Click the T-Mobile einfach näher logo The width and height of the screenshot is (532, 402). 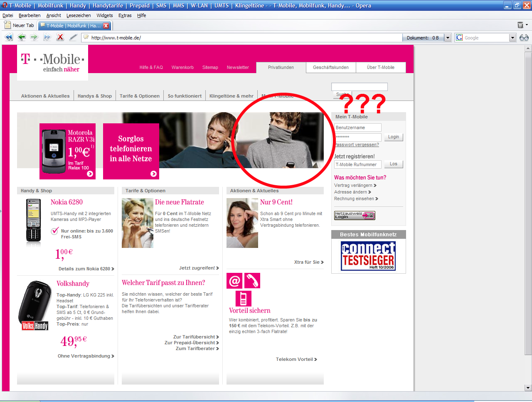pyautogui.click(x=52, y=62)
